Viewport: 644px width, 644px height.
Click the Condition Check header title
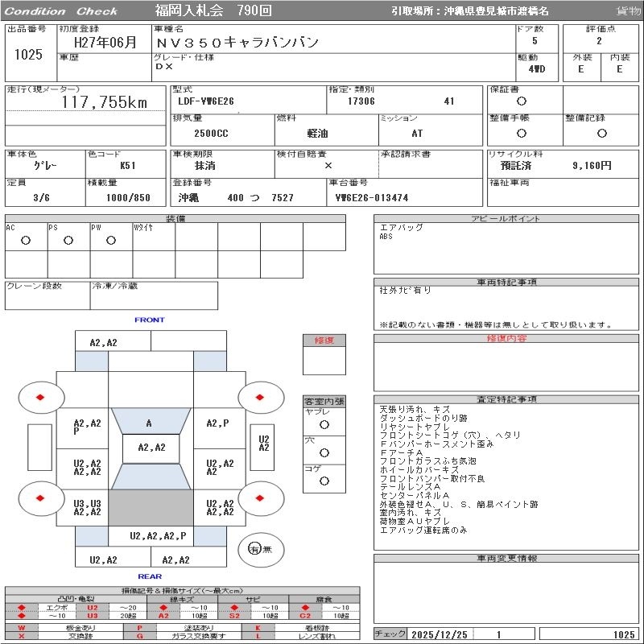tap(61, 11)
